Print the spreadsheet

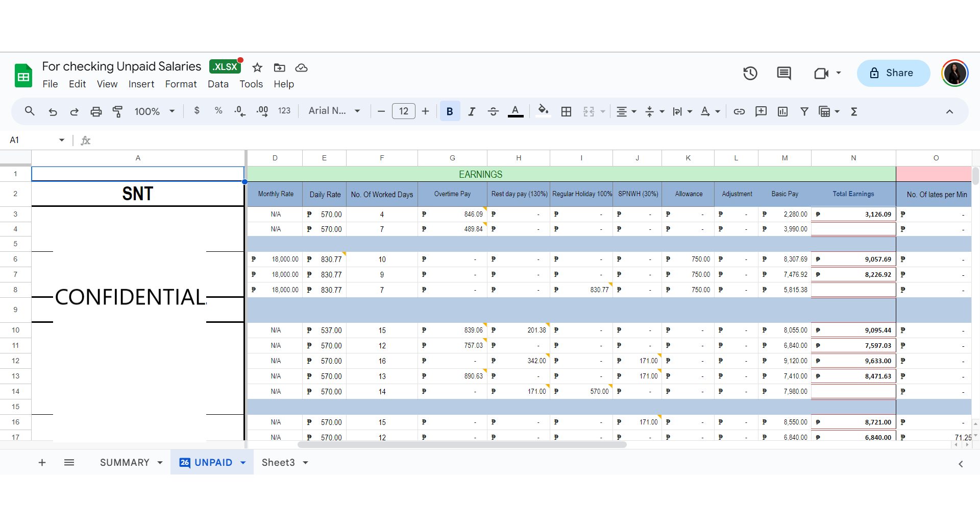(96, 111)
